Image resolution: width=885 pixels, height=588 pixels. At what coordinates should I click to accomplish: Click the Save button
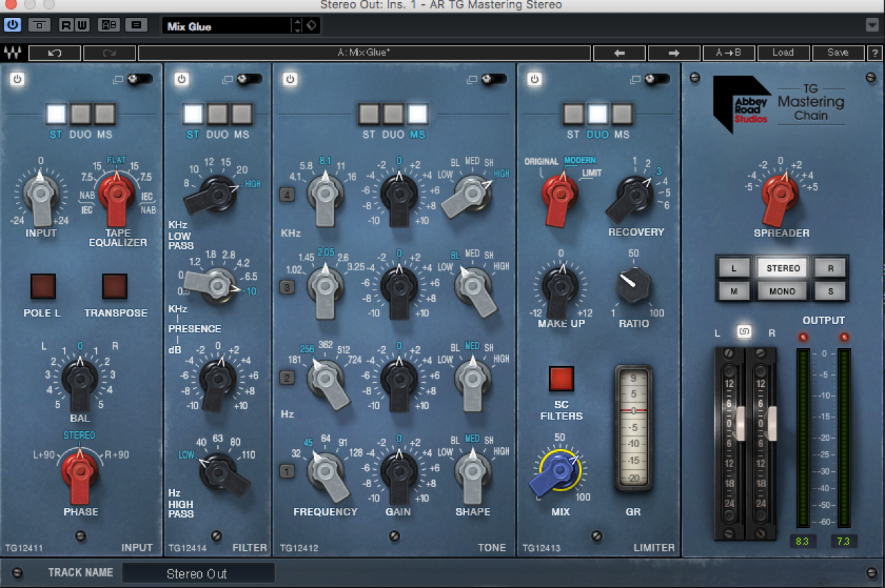click(x=838, y=53)
